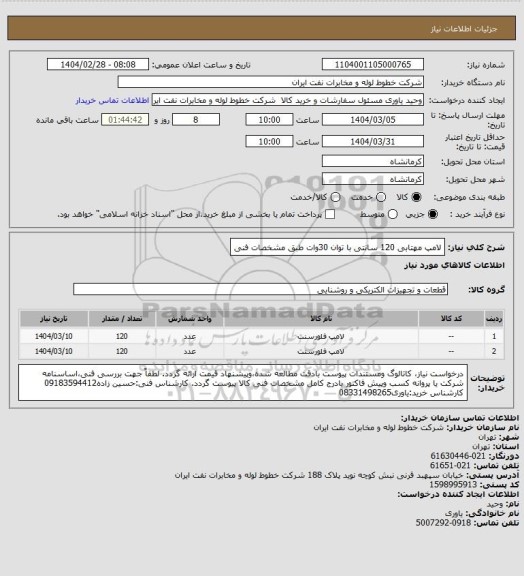Click the جزئیات اطلاعات نیاز header title
The width and height of the screenshot is (524, 576).
(x=464, y=29)
